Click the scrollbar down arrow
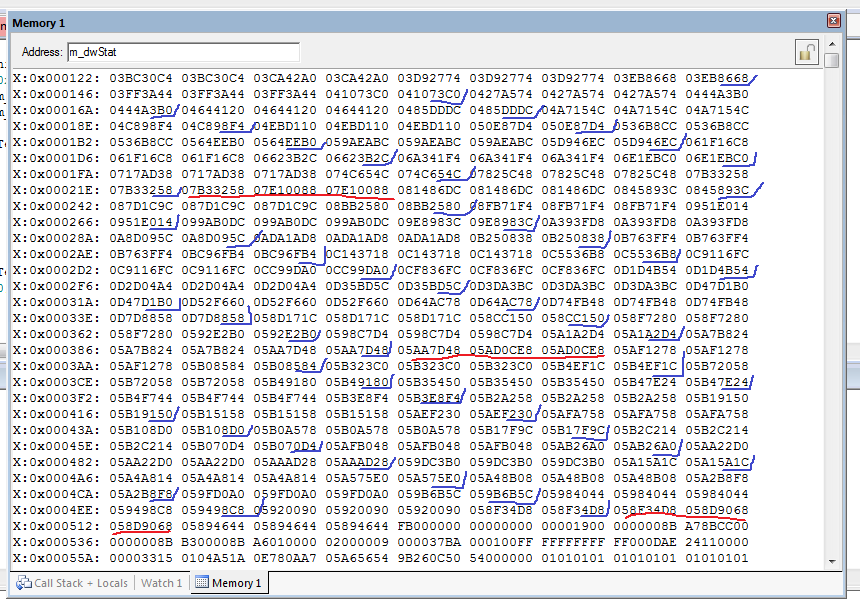The height and width of the screenshot is (599, 860). coord(833,562)
